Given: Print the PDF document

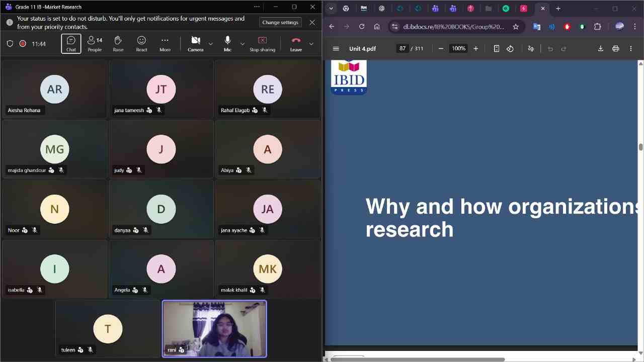Looking at the screenshot, I should click(x=615, y=49).
